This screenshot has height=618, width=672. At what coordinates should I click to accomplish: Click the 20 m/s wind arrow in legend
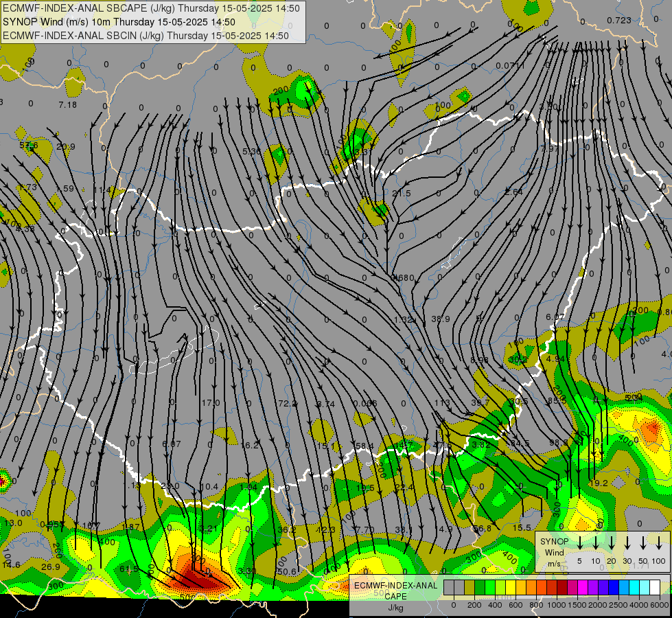(612, 543)
